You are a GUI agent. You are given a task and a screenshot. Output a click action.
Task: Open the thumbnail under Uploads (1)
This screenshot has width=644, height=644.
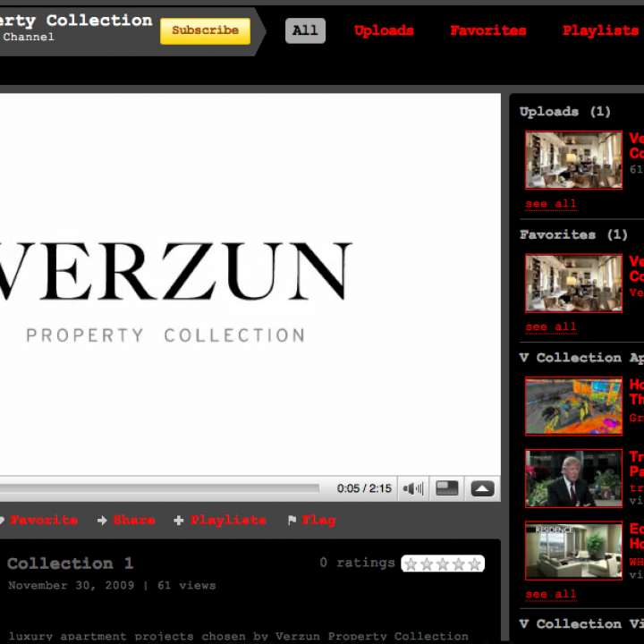[x=573, y=160]
